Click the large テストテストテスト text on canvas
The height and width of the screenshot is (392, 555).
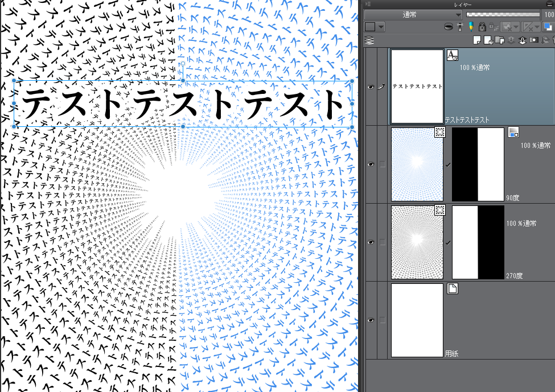tap(183, 104)
